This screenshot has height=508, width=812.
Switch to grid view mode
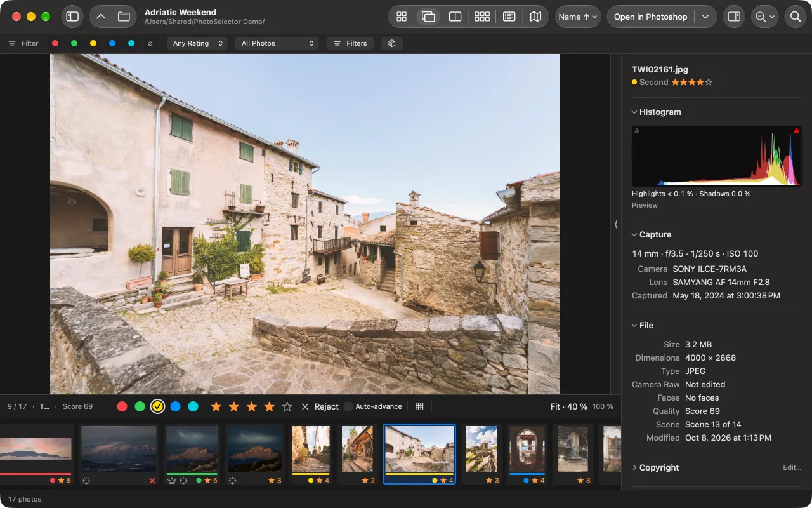402,17
